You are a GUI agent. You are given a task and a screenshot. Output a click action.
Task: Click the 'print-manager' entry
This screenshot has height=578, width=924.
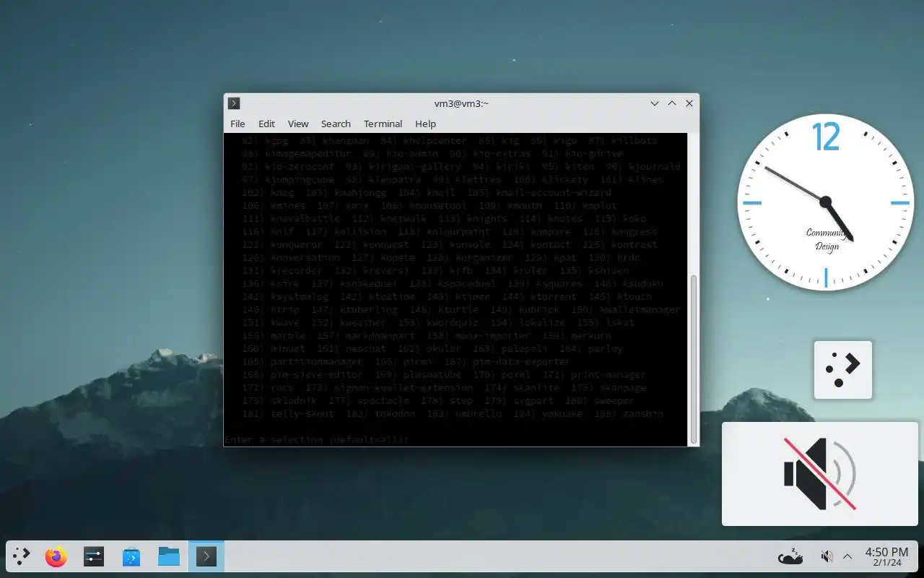[x=608, y=374]
